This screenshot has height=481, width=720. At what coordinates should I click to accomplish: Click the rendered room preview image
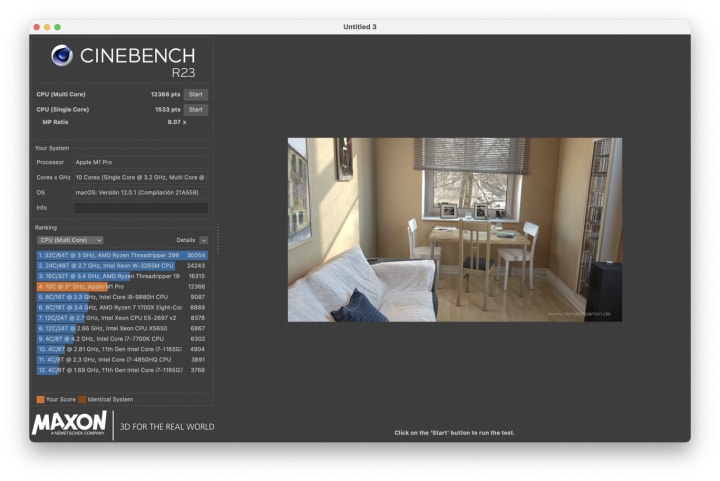coord(455,230)
